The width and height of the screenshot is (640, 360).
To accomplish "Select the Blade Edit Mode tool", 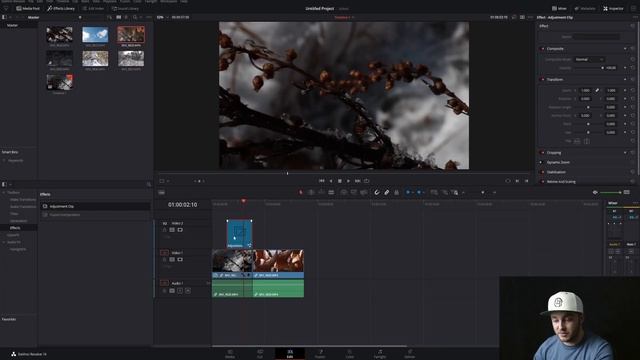I will pos(331,192).
